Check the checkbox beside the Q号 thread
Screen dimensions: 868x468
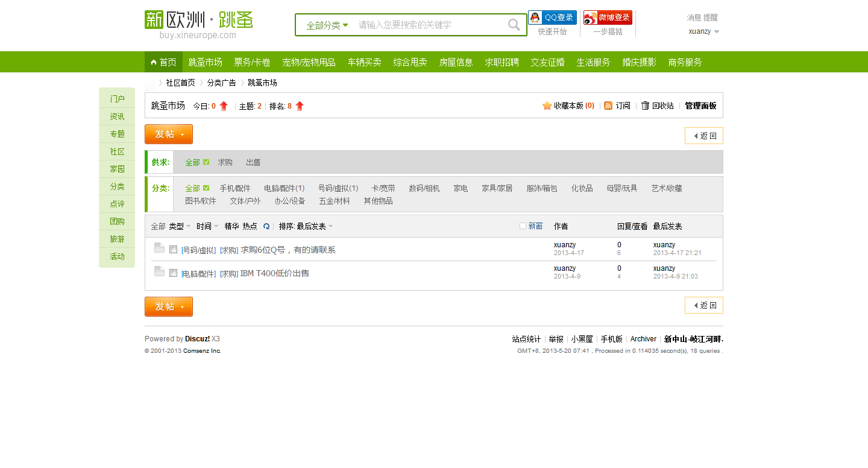point(172,249)
